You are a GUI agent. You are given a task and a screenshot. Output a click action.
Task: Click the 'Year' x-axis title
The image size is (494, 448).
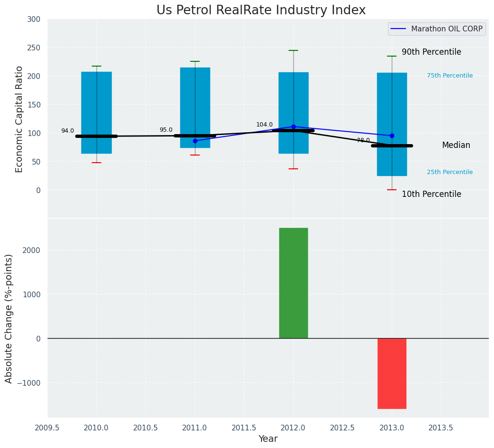[x=268, y=439]
